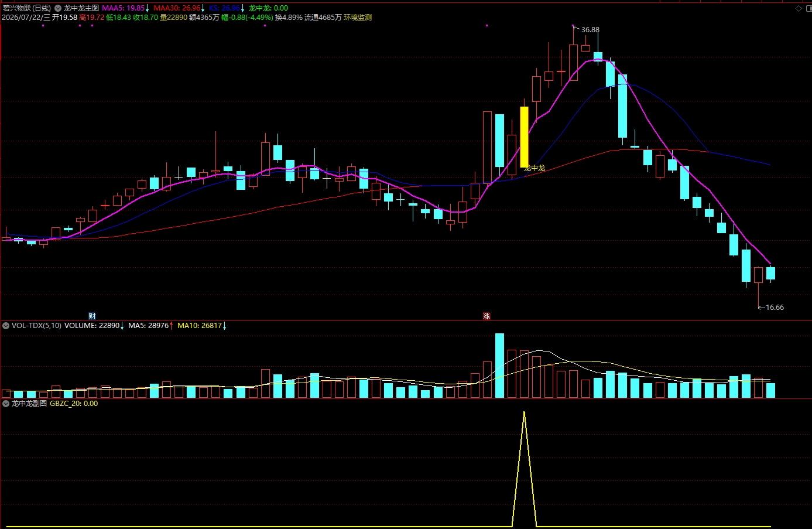
Task: Open the 环境监测 sector link
Action: [x=357, y=18]
